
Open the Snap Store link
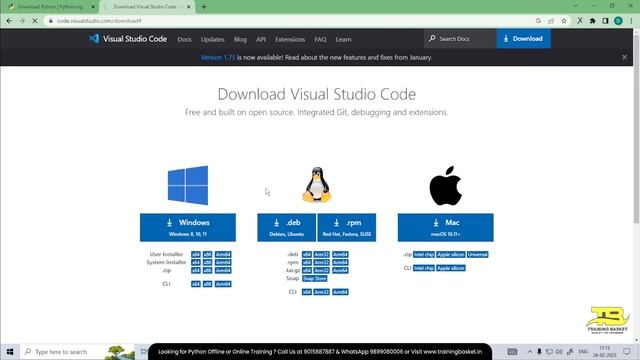pos(314,278)
